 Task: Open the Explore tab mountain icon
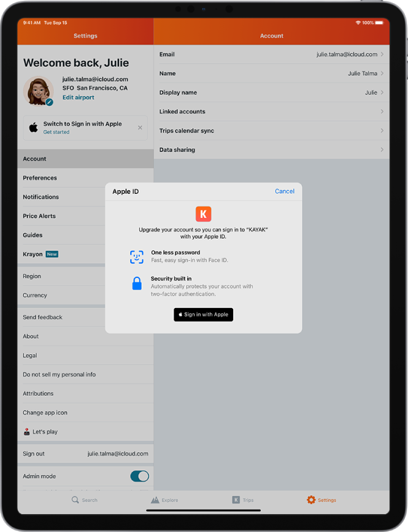point(155,499)
